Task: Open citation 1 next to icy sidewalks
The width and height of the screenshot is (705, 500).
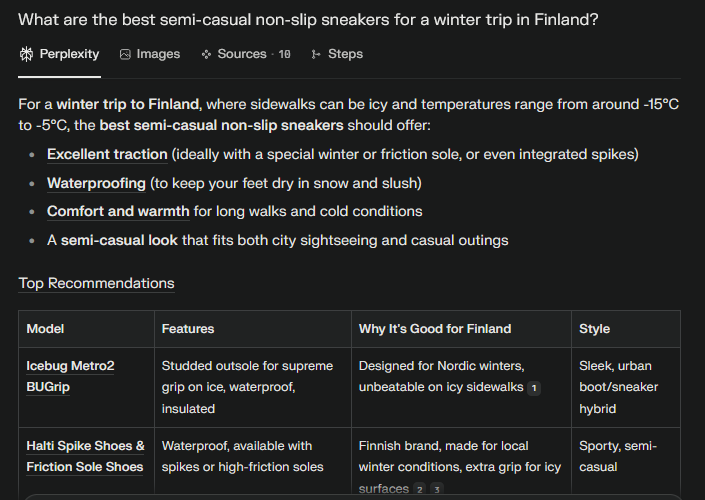Action: tap(534, 388)
